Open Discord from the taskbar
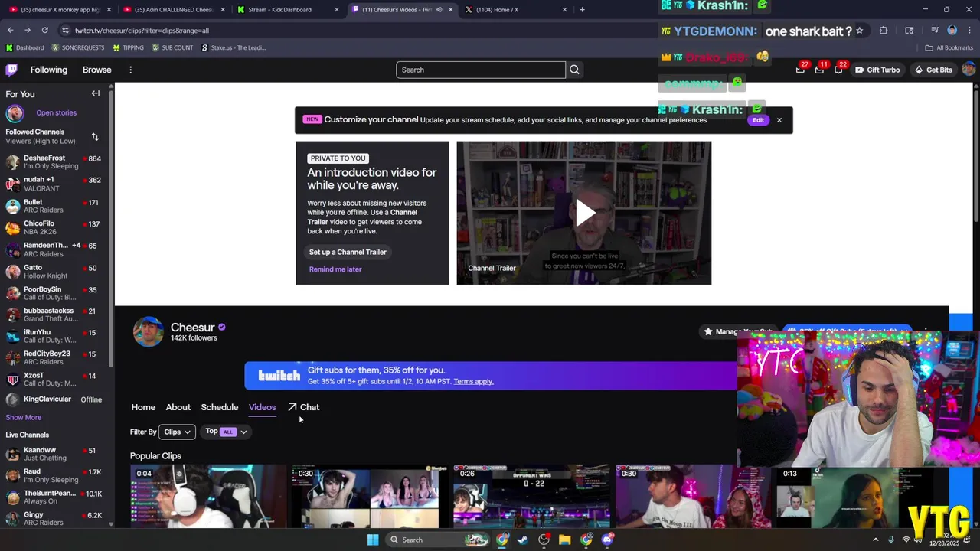980x551 pixels. tap(607, 540)
